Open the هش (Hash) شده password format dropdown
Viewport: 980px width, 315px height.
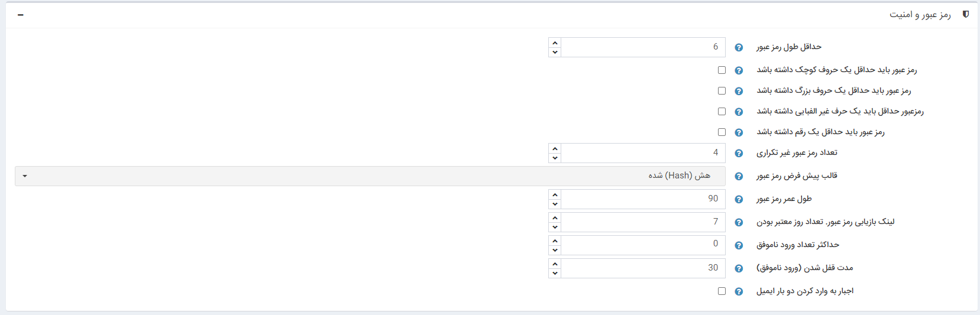point(370,176)
